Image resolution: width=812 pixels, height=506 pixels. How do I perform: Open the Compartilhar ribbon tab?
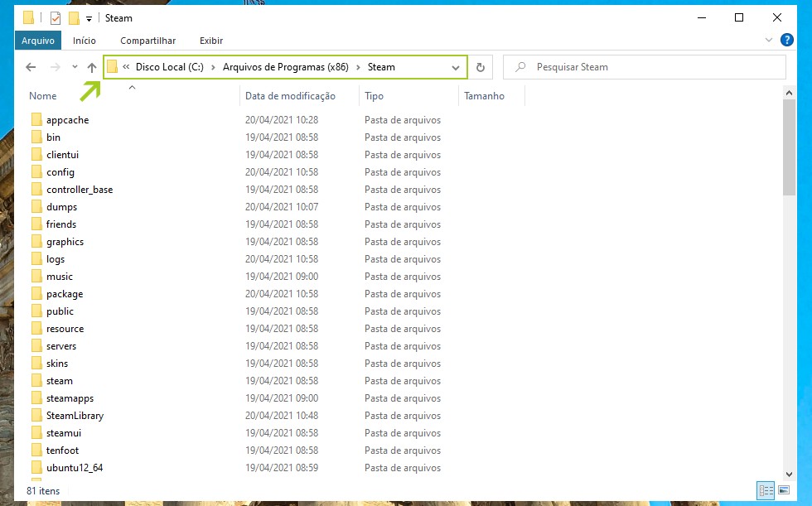tap(147, 40)
